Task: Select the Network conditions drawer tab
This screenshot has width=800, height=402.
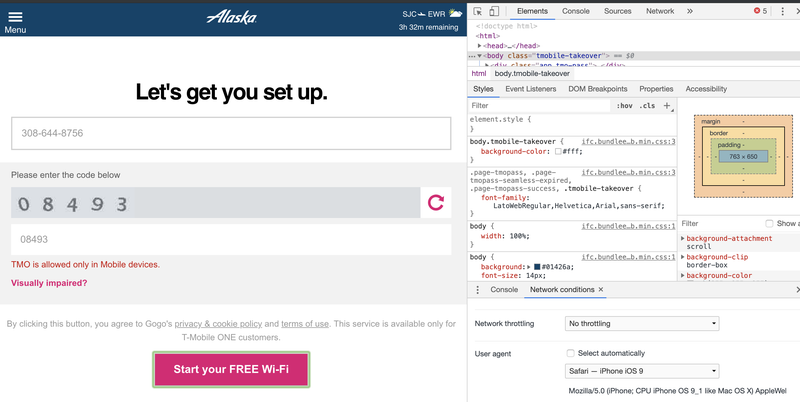Action: tap(562, 289)
